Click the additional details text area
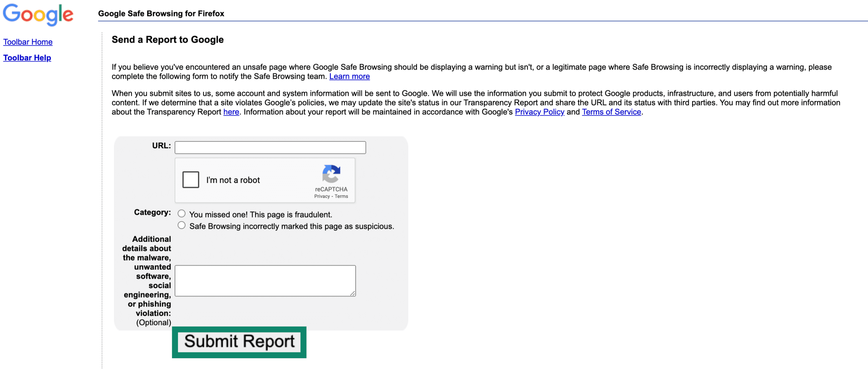 click(x=265, y=281)
